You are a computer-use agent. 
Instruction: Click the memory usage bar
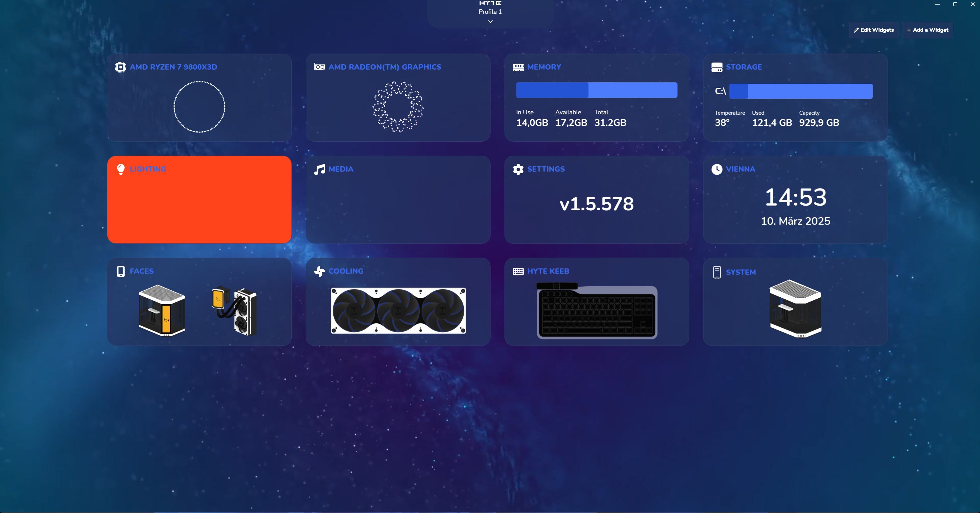pyautogui.click(x=596, y=90)
